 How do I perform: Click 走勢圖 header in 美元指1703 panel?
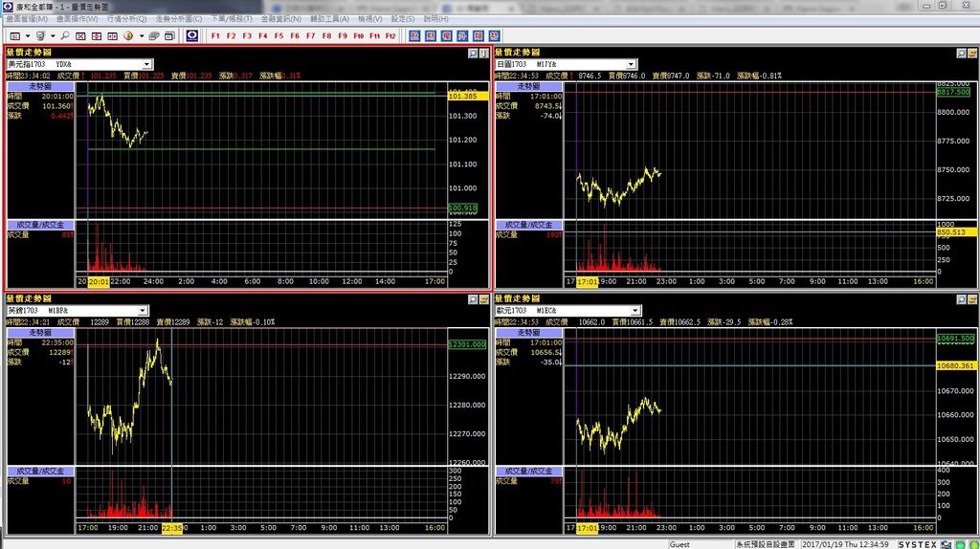pos(40,86)
